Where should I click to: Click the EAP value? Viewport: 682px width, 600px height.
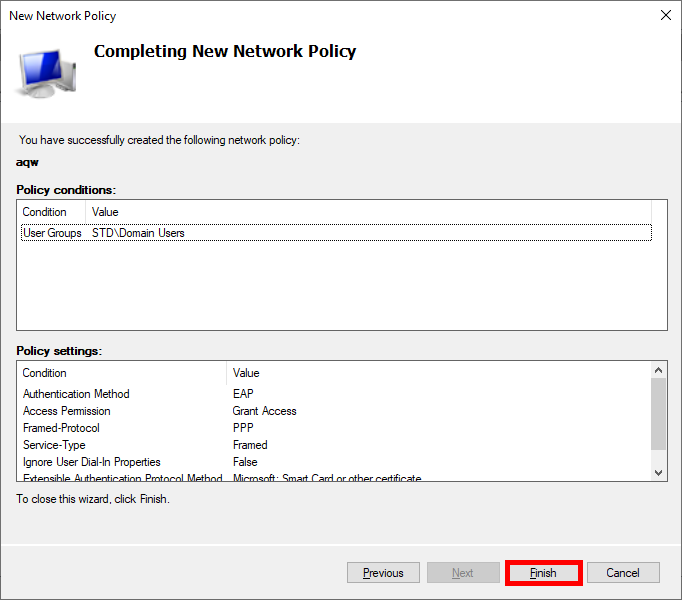tap(243, 394)
